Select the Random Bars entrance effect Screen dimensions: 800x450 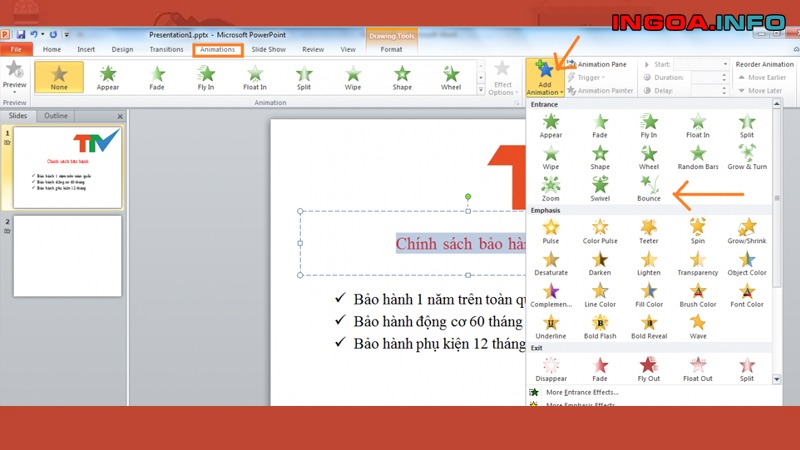[698, 156]
